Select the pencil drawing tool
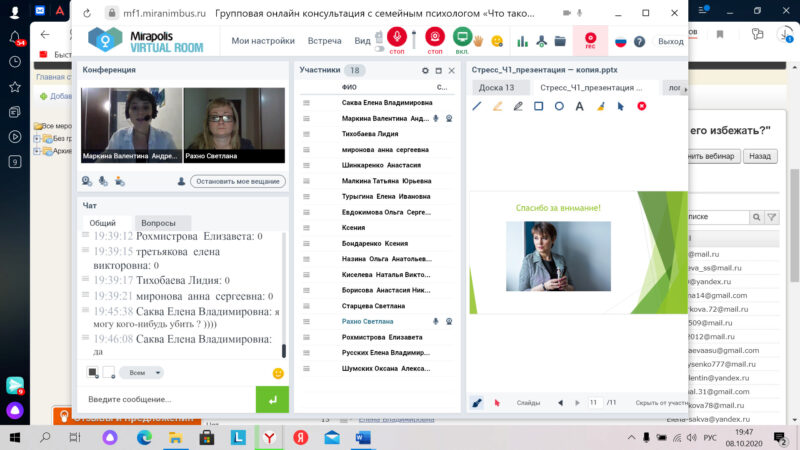The width and height of the screenshot is (800, 450). pyautogui.click(x=518, y=106)
